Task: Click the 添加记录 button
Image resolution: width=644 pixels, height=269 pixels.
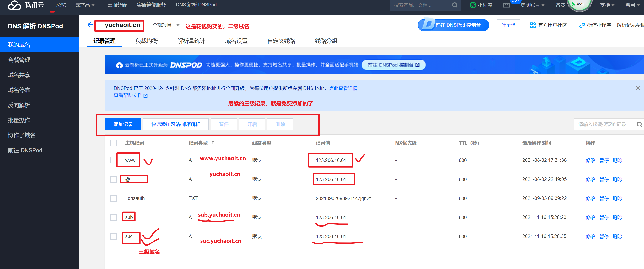Action: (x=123, y=124)
